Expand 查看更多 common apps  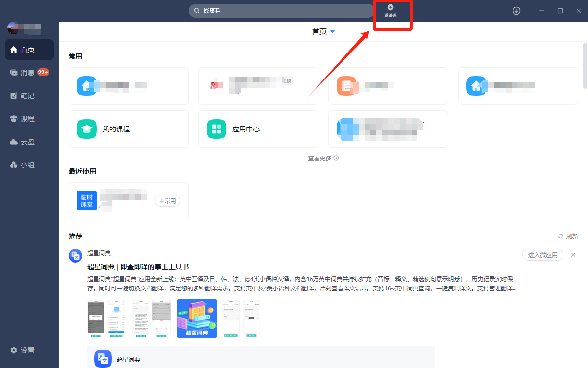(x=323, y=158)
